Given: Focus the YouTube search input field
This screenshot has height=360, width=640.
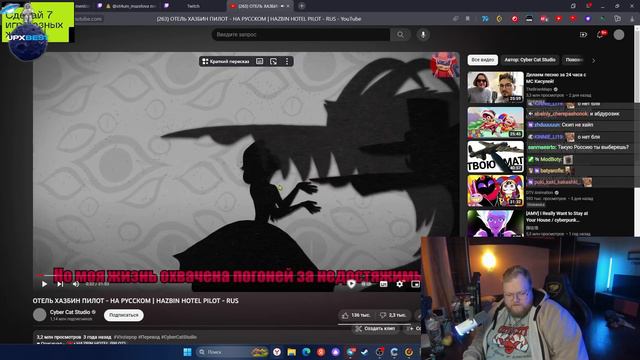Looking at the screenshot, I should (x=301, y=35).
